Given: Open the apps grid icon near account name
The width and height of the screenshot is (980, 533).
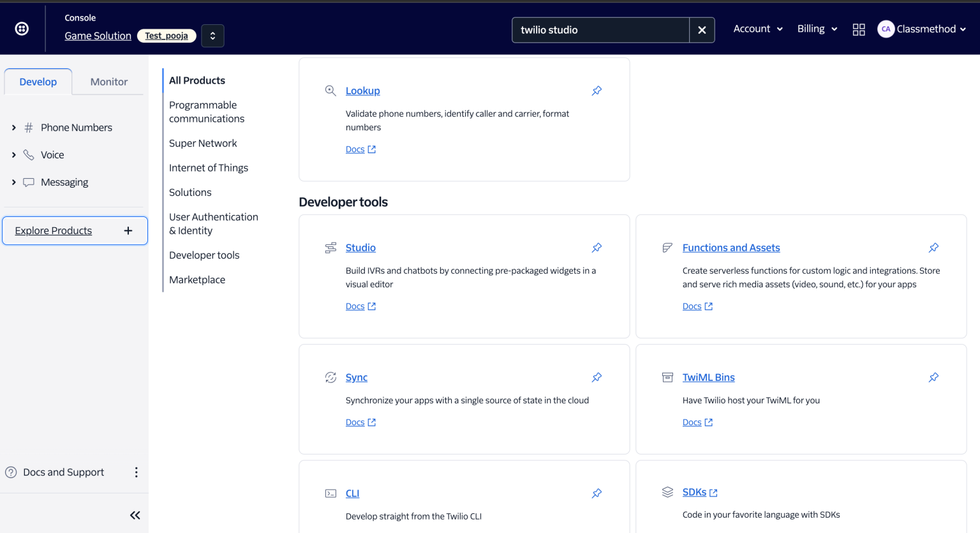Looking at the screenshot, I should [x=858, y=29].
